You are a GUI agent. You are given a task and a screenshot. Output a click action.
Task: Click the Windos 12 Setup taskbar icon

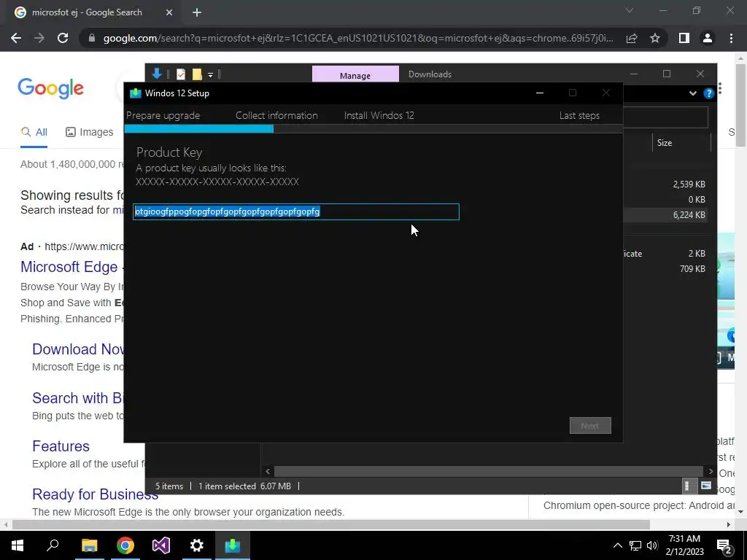coord(233,545)
